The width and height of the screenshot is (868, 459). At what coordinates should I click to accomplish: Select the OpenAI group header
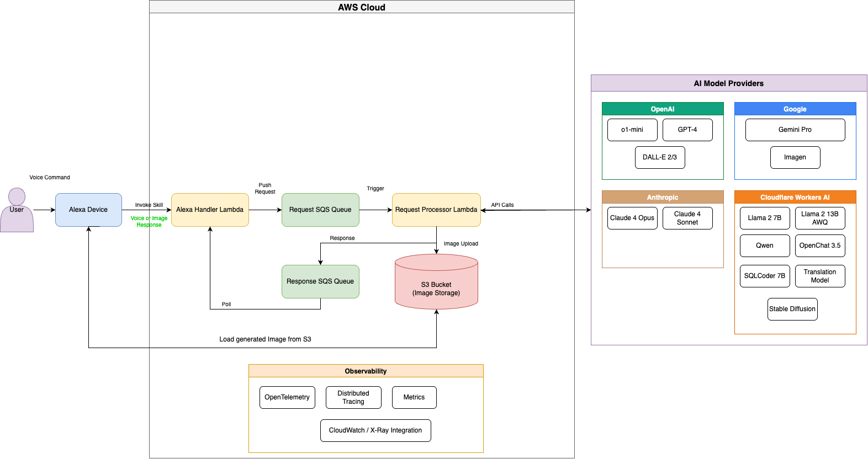pyautogui.click(x=663, y=109)
